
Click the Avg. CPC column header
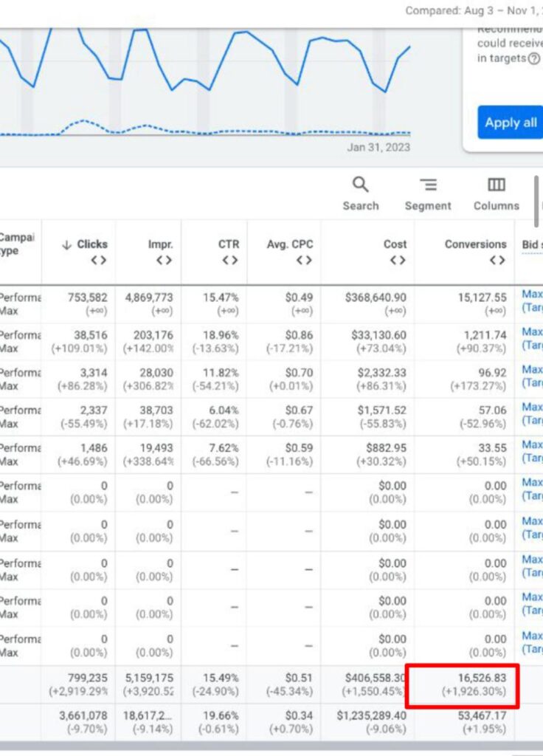pyautogui.click(x=290, y=244)
